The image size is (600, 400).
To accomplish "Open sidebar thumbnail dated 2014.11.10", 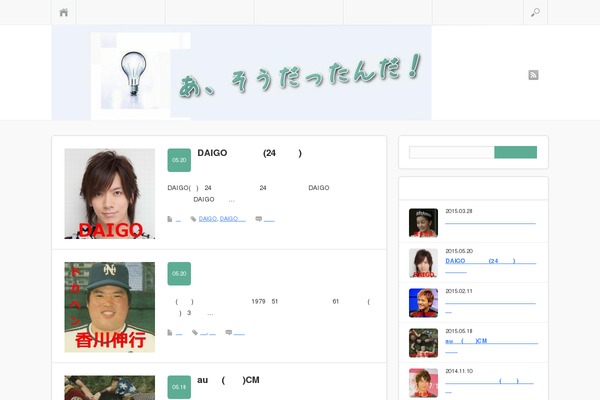I will point(423,383).
